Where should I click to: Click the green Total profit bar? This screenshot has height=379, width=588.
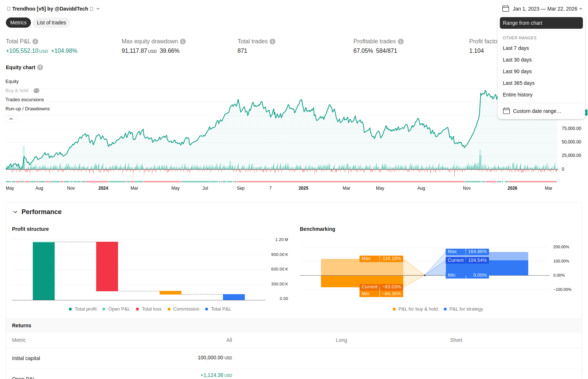coord(44,271)
